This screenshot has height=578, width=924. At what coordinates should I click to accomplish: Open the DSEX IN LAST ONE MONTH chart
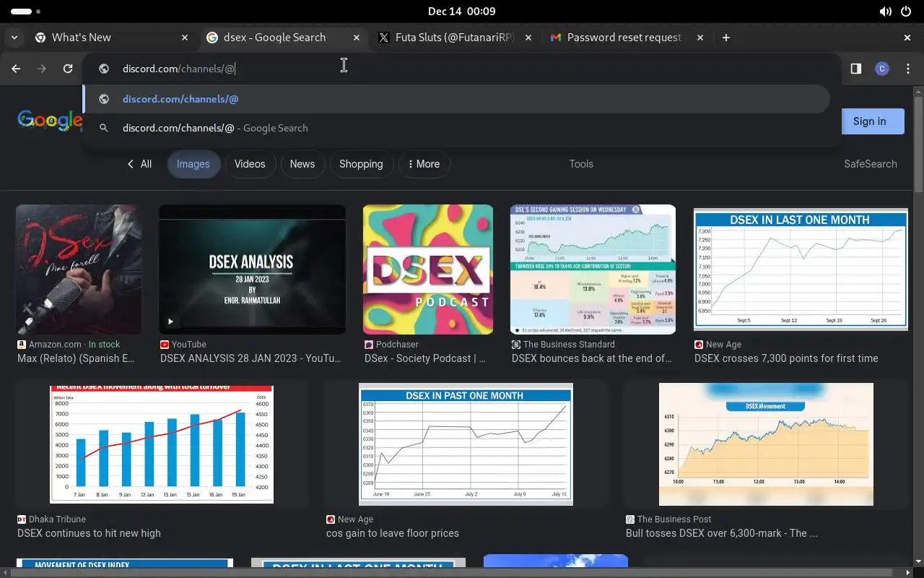point(800,269)
